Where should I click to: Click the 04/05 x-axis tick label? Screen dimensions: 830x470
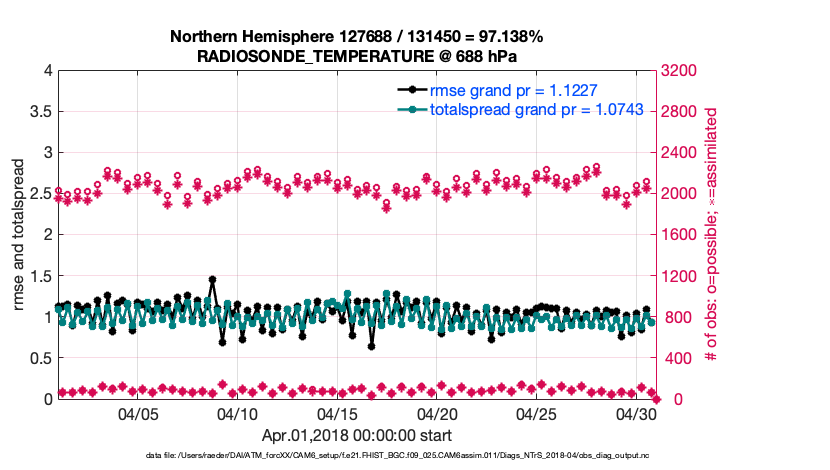coord(139,414)
